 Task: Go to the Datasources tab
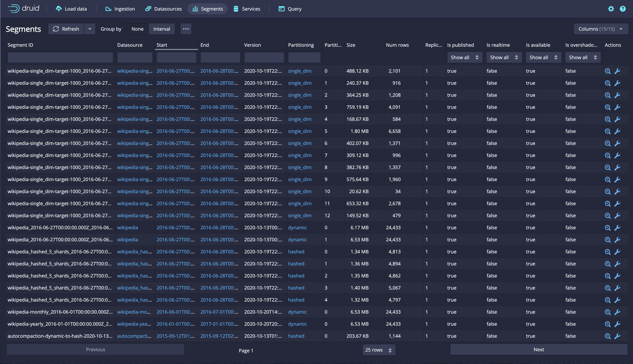click(164, 9)
